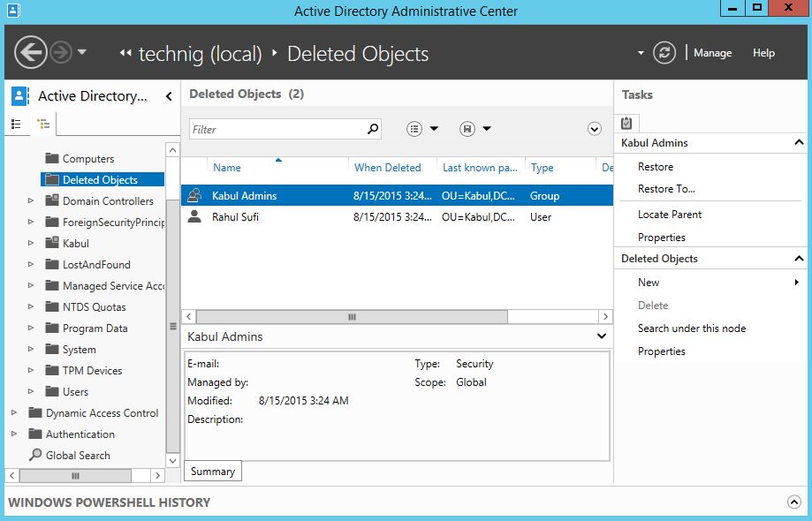Expand ForeignSecurityPrincipals tree node
Image resolution: width=812 pixels, height=521 pixels.
(x=31, y=222)
